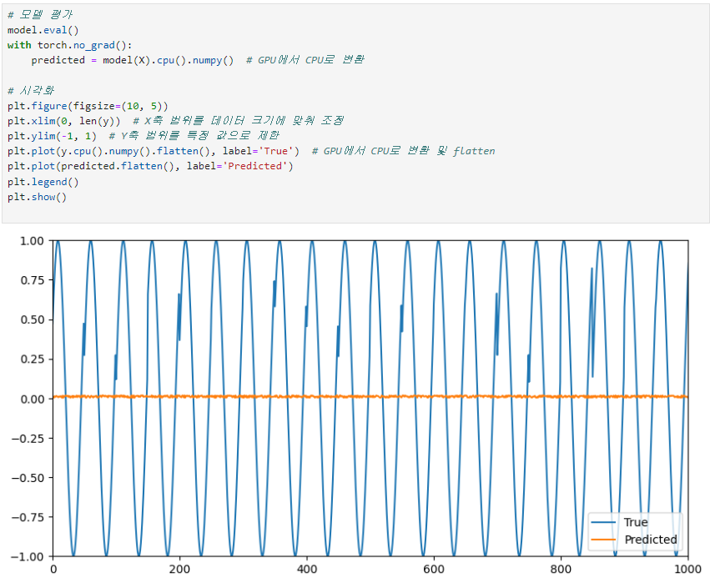The image size is (710, 588).
Task: Click the y-axis tick label 0.75
Action: point(33,280)
